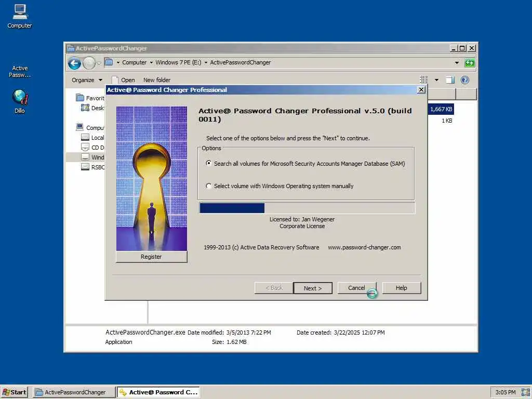532x399 pixels.
Task: Click the Register button
Action: [151, 257]
